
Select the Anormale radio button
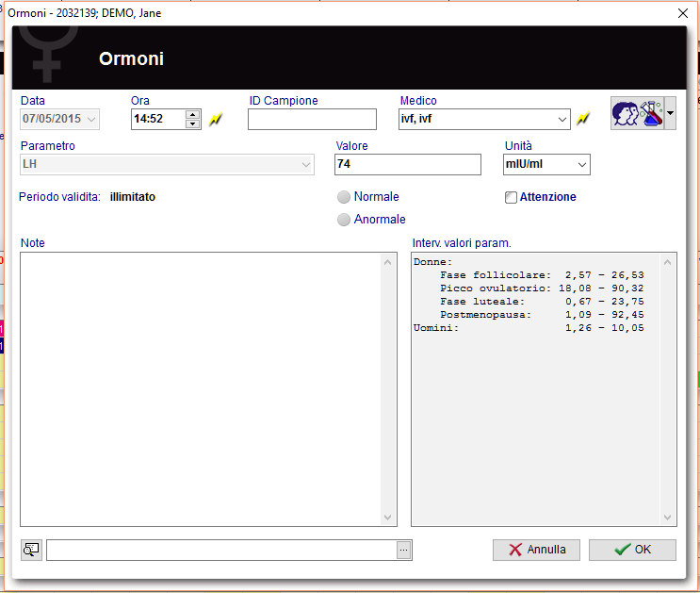(343, 220)
